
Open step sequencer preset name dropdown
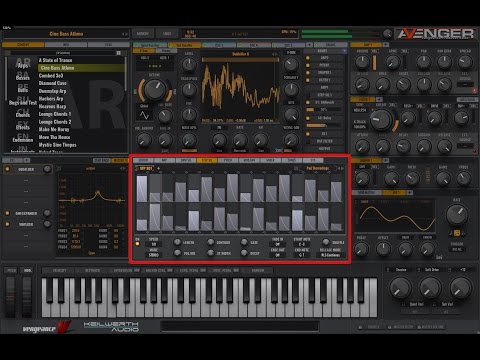(x=318, y=168)
